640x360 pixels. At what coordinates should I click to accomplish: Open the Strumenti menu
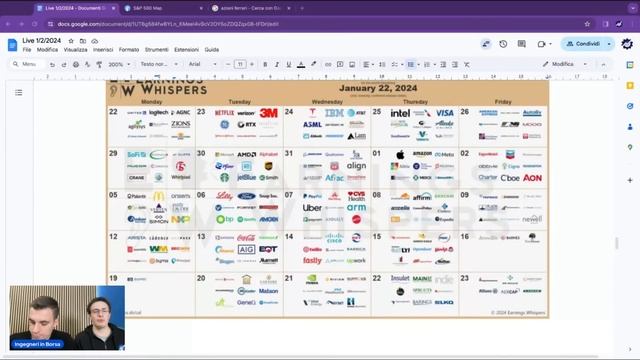157,50
